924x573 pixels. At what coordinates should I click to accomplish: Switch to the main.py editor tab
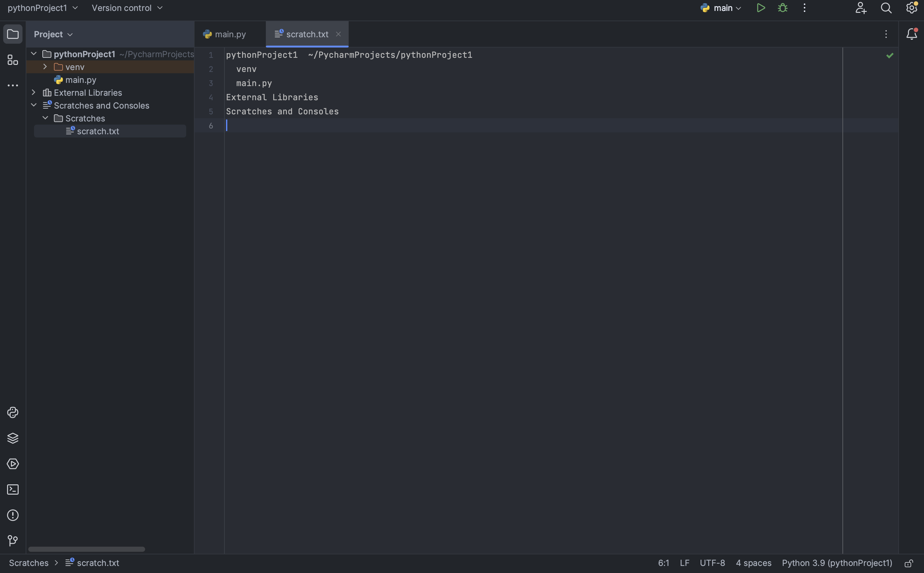pos(230,34)
